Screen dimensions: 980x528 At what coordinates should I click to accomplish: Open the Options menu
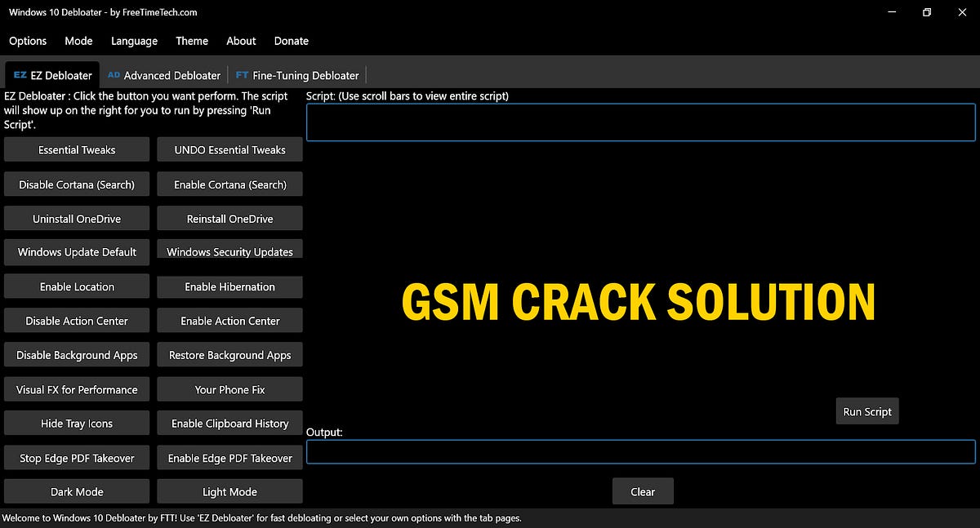(x=28, y=41)
